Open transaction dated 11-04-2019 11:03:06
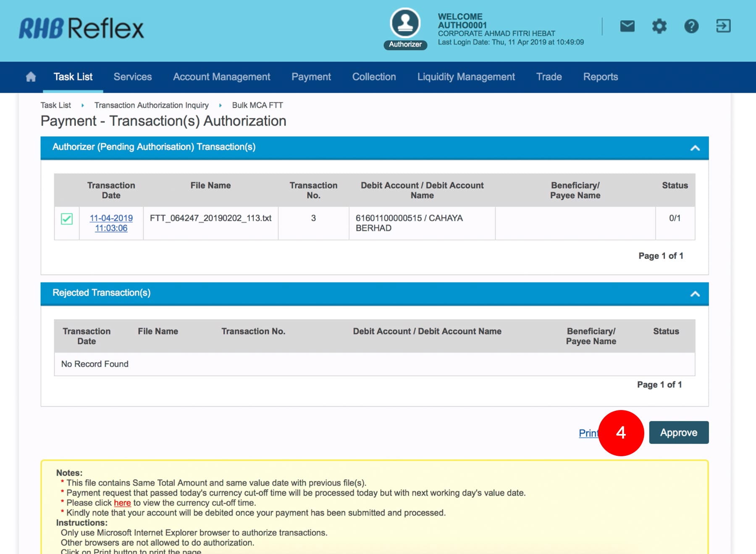 111,223
